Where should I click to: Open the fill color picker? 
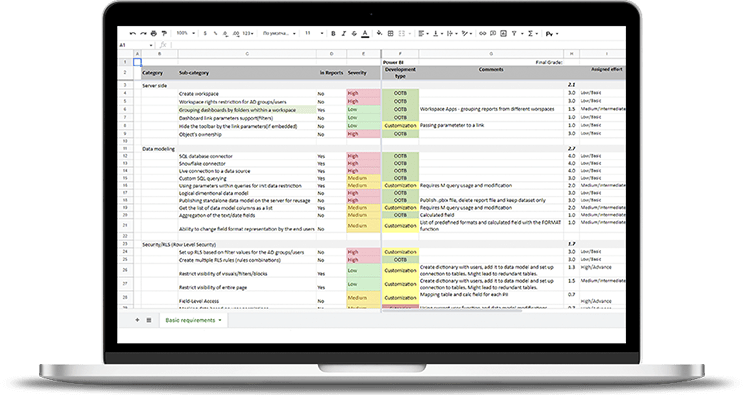379,33
